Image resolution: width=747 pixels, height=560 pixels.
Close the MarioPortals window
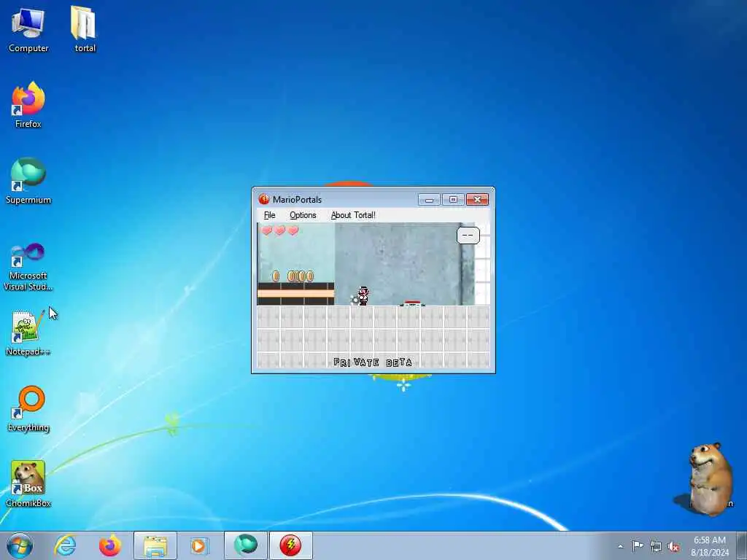(477, 200)
